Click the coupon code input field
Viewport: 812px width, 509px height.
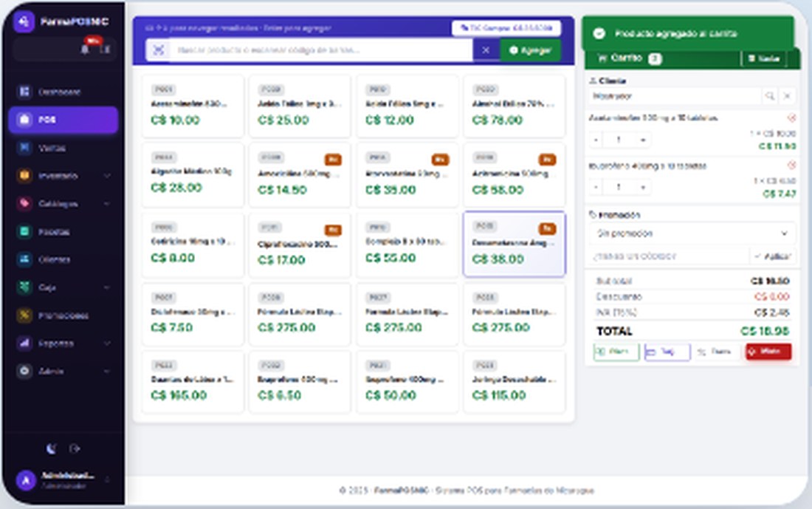[669, 256]
